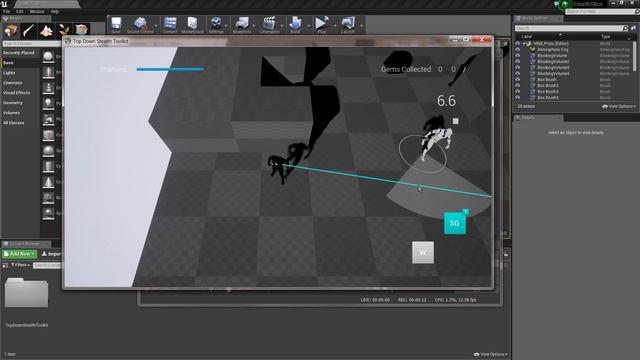Open the Settings dropdown arrow
Image resolution: width=640 pixels, height=360 pixels.
click(x=227, y=25)
